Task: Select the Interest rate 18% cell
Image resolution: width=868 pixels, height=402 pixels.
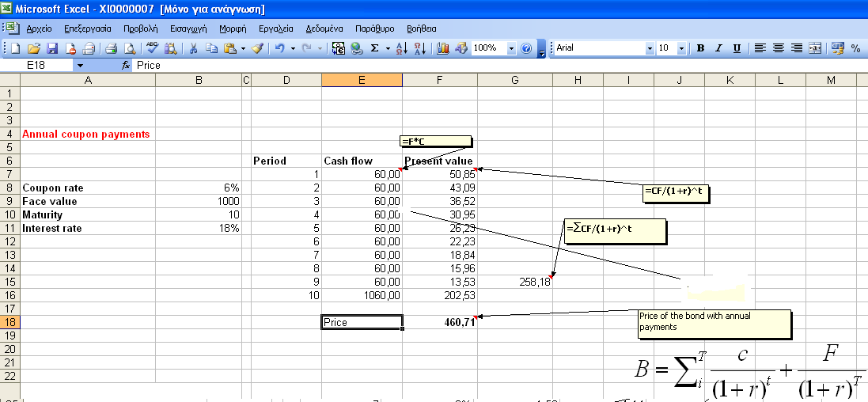Action: [x=199, y=228]
